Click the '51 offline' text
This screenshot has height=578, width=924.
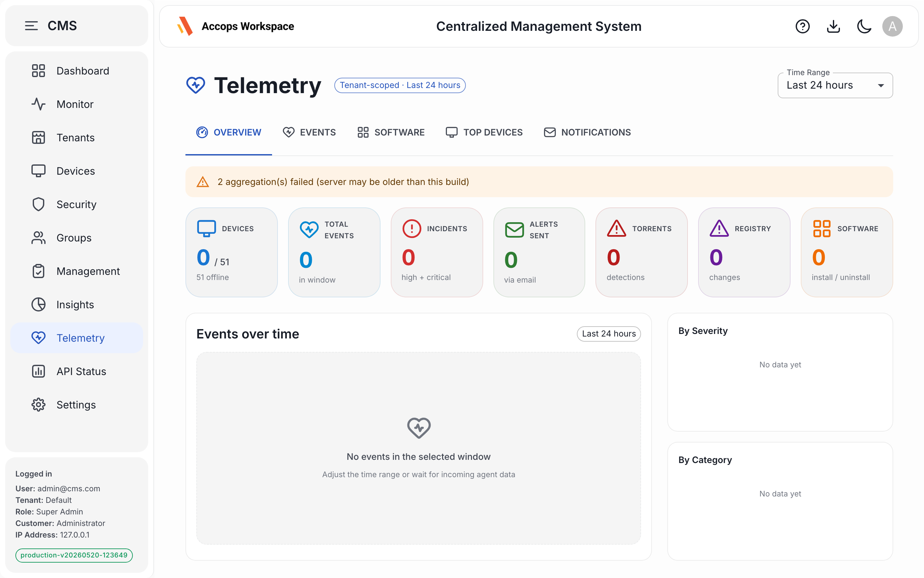point(213,277)
